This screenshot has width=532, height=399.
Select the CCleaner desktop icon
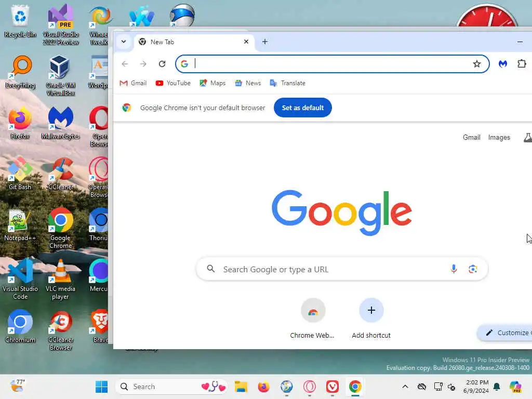coord(60,174)
